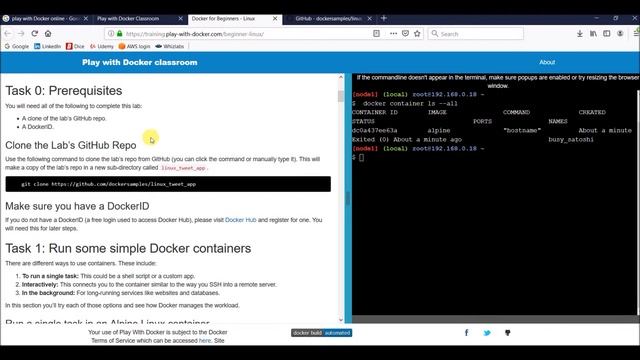Click 'Task 1: Run some simple Docker containers'
640x360 pixels.
[x=128, y=249]
